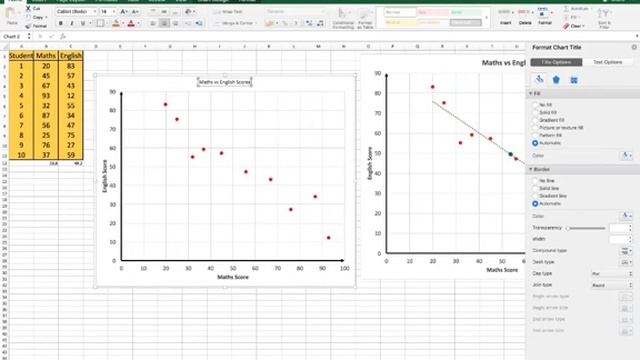Collapse the Fill section

coord(531,94)
